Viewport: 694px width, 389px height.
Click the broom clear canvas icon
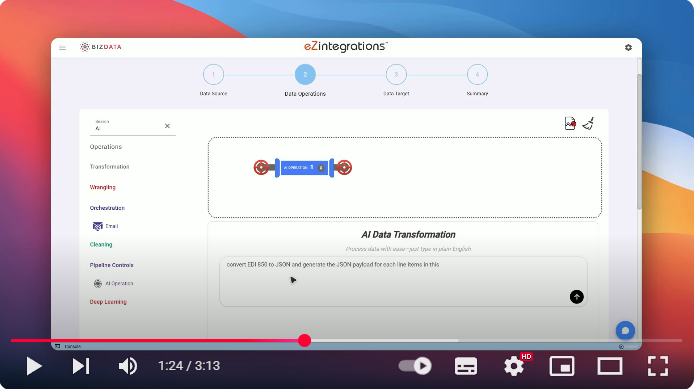588,123
